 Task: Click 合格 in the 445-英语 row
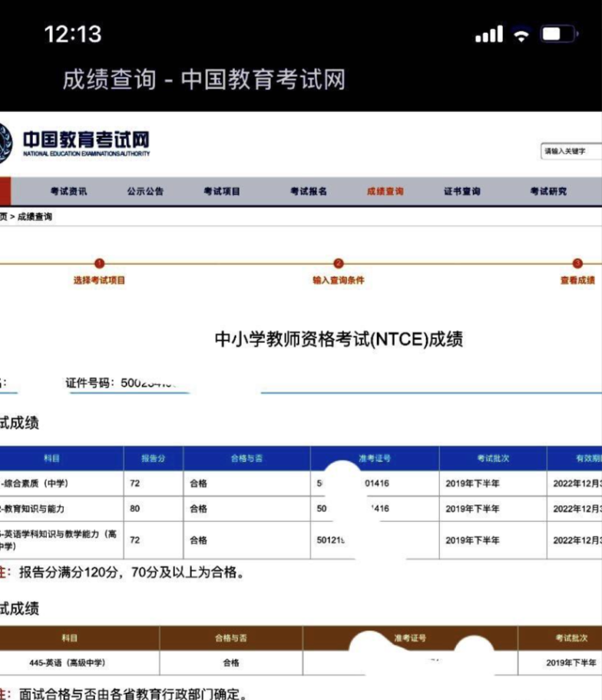[231, 663]
